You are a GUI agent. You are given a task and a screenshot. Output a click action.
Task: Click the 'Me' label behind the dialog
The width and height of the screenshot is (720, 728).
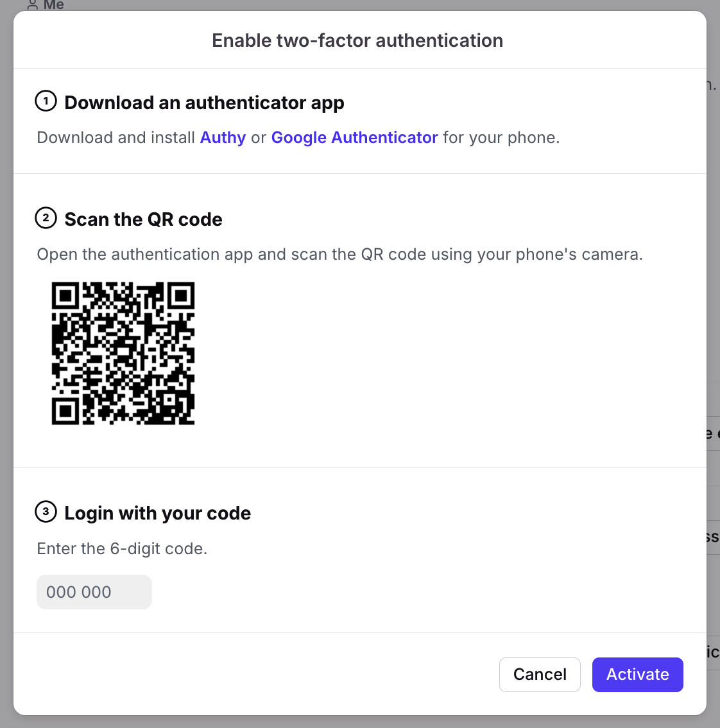point(53,5)
